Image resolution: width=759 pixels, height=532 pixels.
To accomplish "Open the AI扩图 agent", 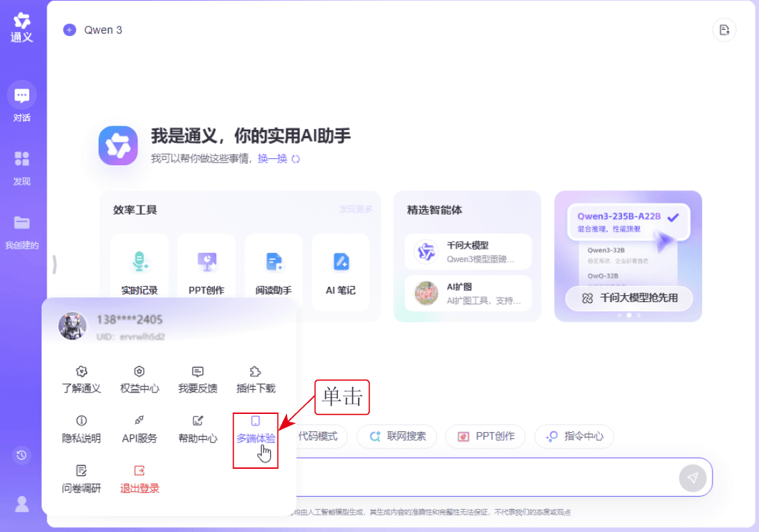I will point(468,294).
